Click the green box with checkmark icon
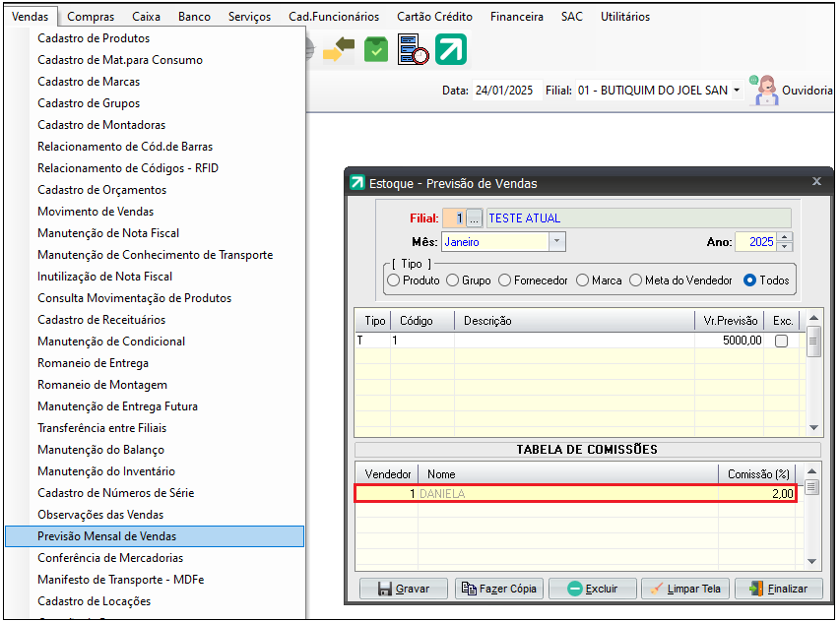This screenshot has height=622, width=840. (376, 50)
